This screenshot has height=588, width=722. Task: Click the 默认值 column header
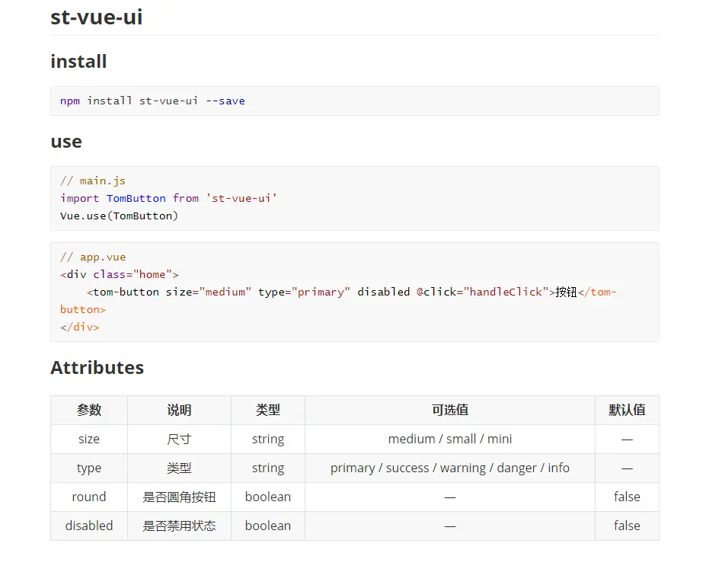pyautogui.click(x=627, y=410)
